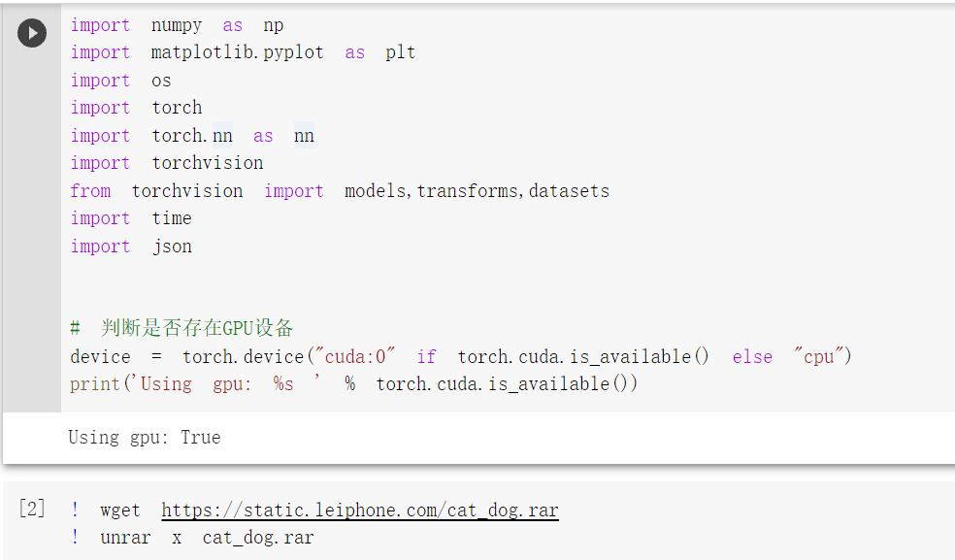Click the 'import torchvision' line
The height and width of the screenshot is (560, 955).
(x=166, y=163)
